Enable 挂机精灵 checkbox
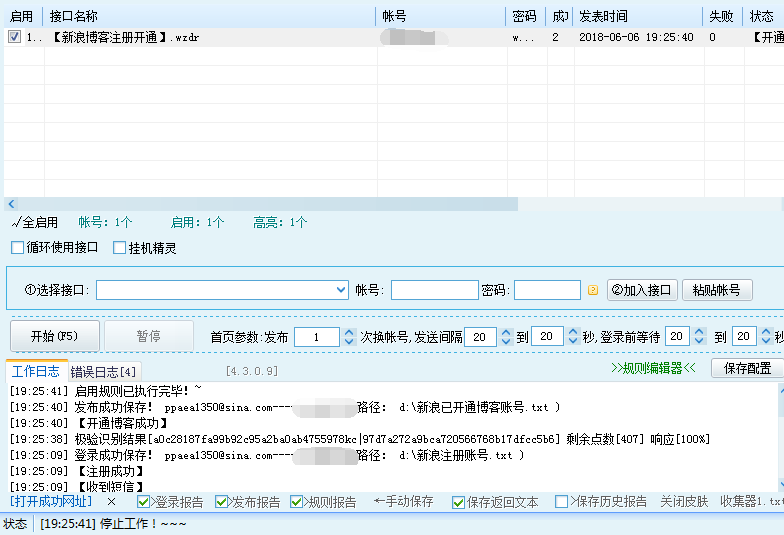The image size is (784, 535). click(x=120, y=248)
